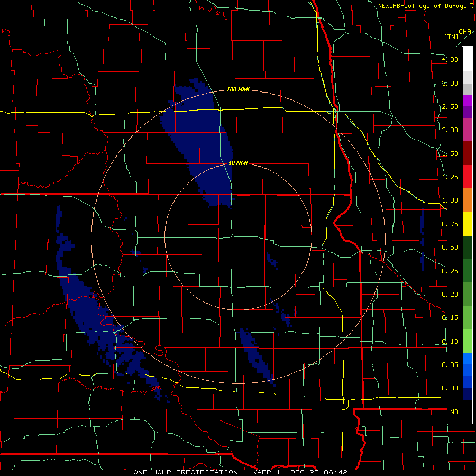Click the 'KABR' radar site identifier

(x=262, y=472)
